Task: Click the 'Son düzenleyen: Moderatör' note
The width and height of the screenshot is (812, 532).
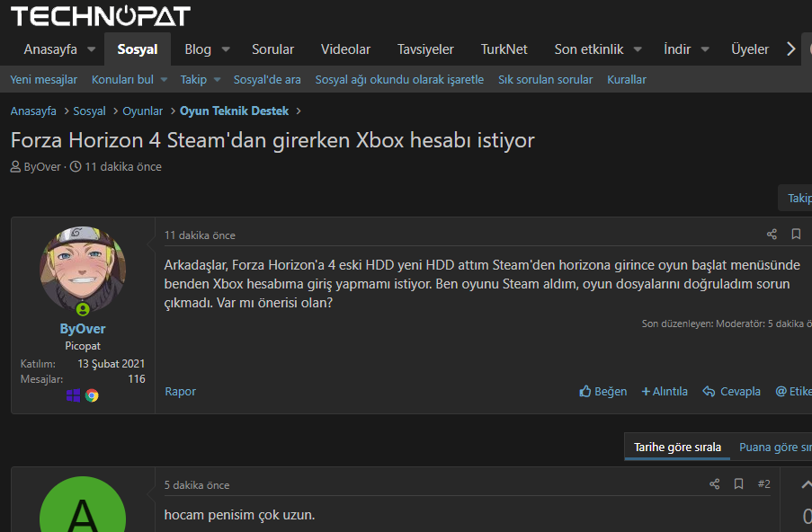Action: pyautogui.click(x=727, y=324)
